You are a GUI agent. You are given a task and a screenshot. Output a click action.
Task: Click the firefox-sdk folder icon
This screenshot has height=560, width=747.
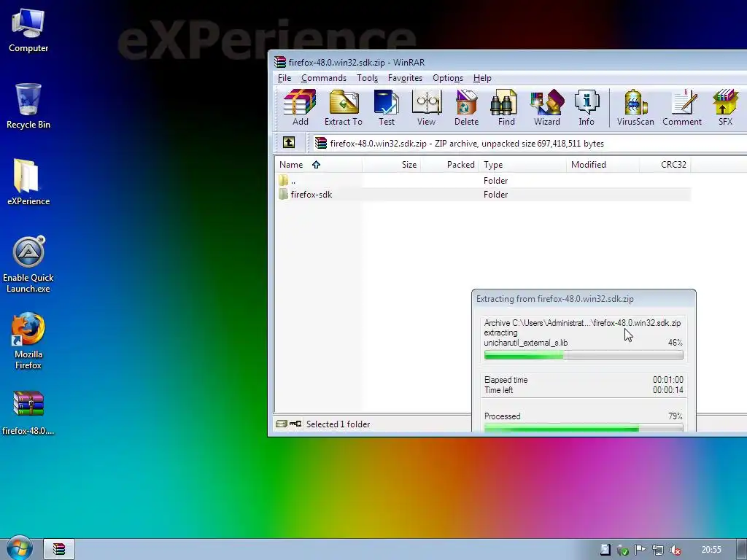(284, 194)
